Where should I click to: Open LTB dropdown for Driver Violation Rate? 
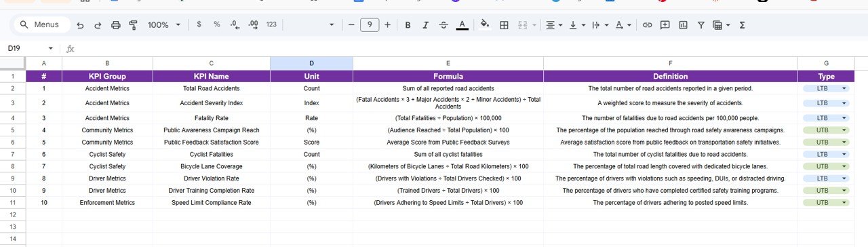844,178
